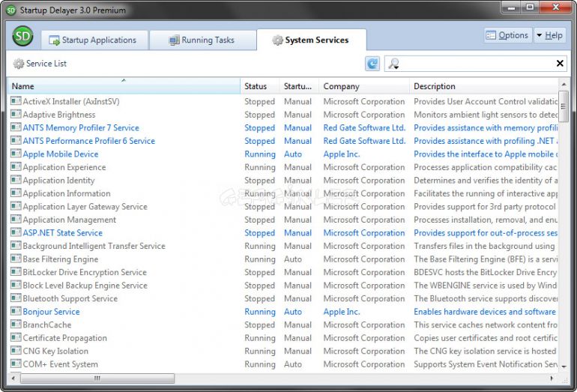Click the Application Management service icon

click(x=16, y=219)
